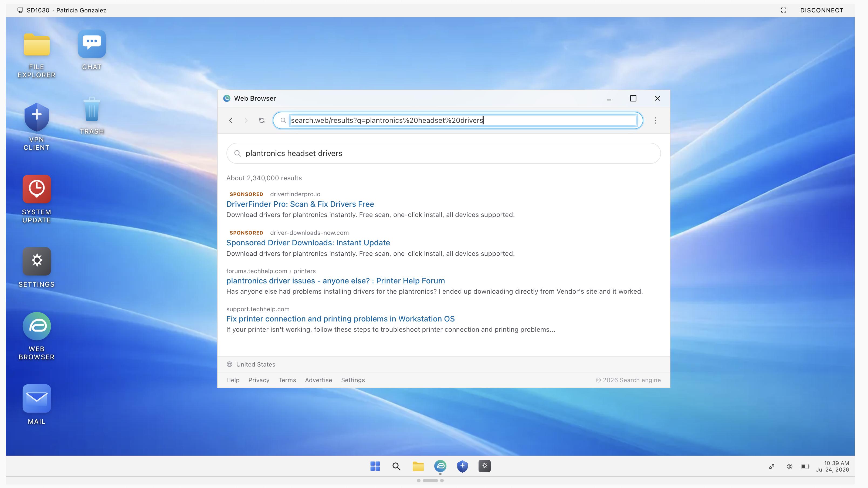Maximize the Web Browser window

click(633, 99)
